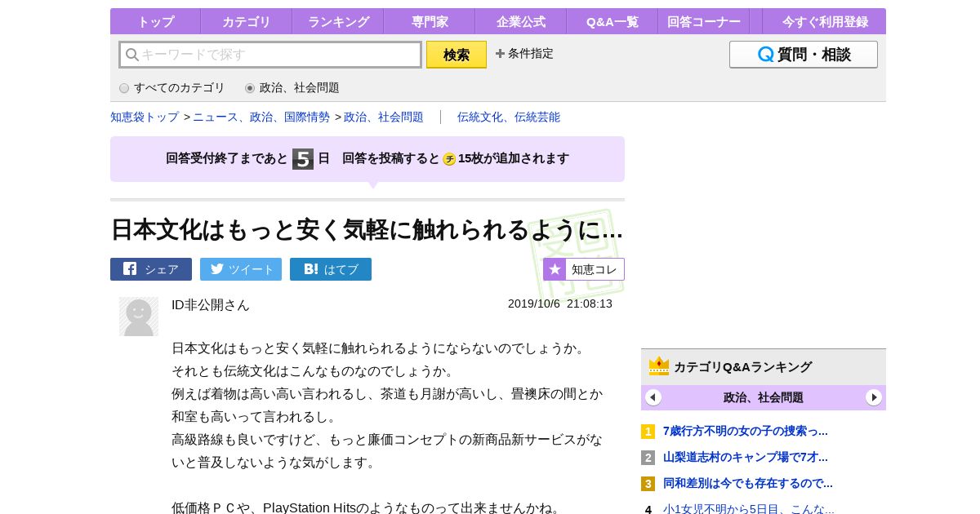Go to the ランキング tab
Screen dimensions: 980x514
click(x=338, y=22)
